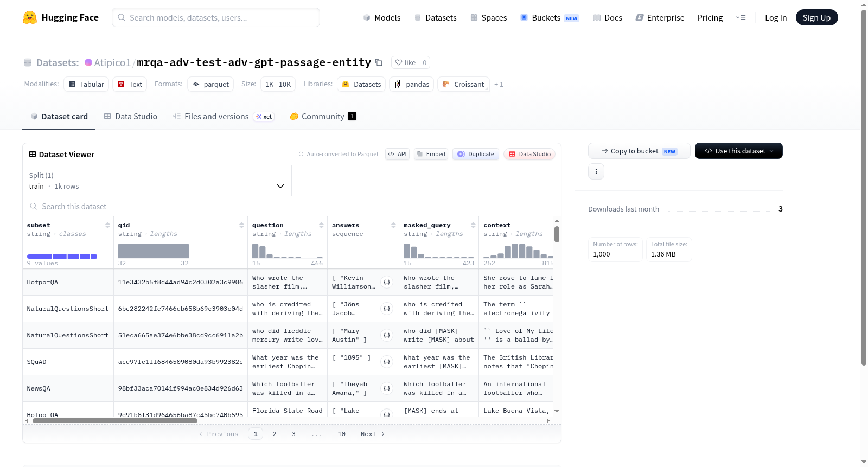Click the Text modality tag
This screenshot has width=868, height=467.
pyautogui.click(x=130, y=84)
